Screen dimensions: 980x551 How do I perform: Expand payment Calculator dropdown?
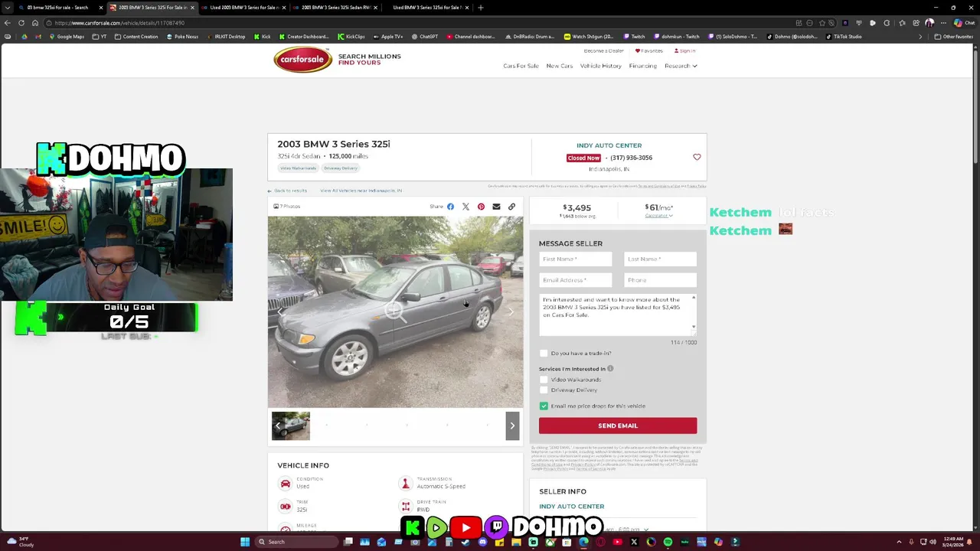[x=658, y=216]
